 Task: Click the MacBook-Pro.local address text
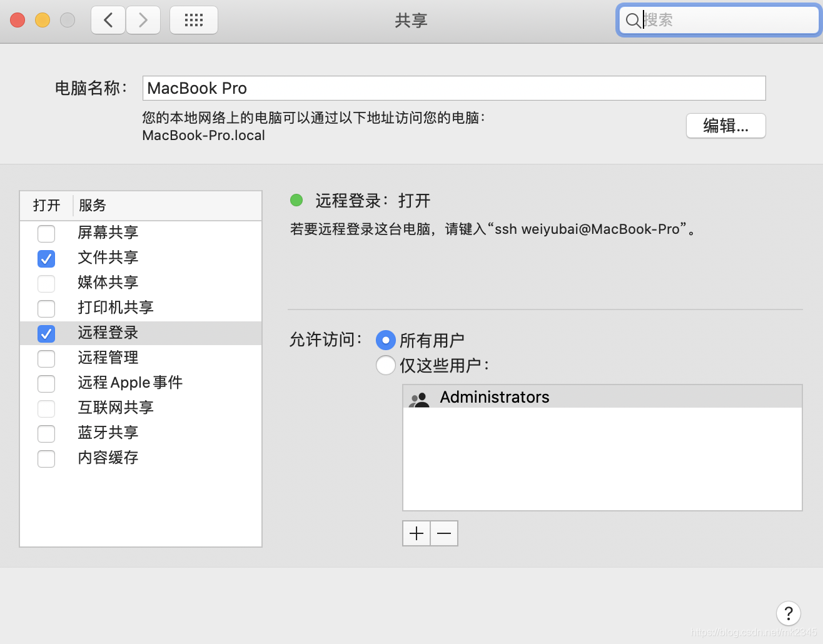[203, 136]
